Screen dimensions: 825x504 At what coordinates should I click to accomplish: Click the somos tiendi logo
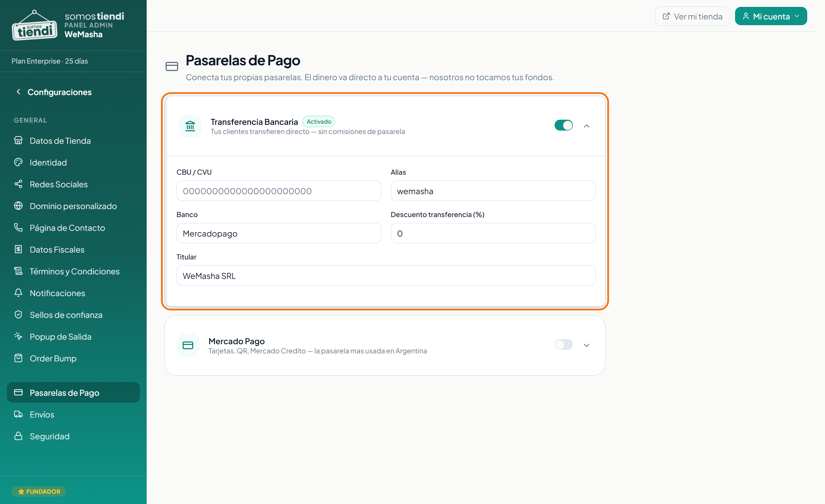pos(34,25)
